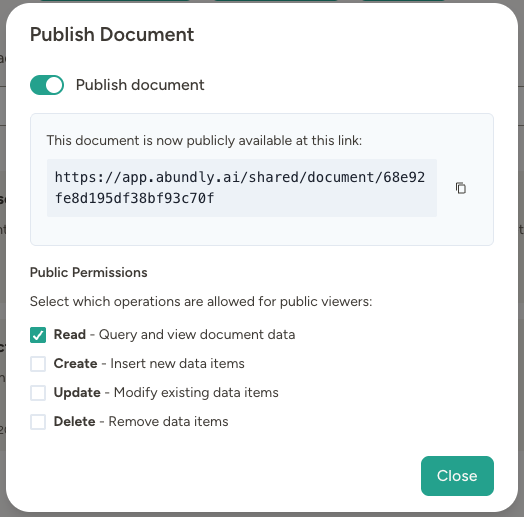Viewport: 524px width, 517px height.
Task: Click 'Query and view document data' description
Action: 197,335
